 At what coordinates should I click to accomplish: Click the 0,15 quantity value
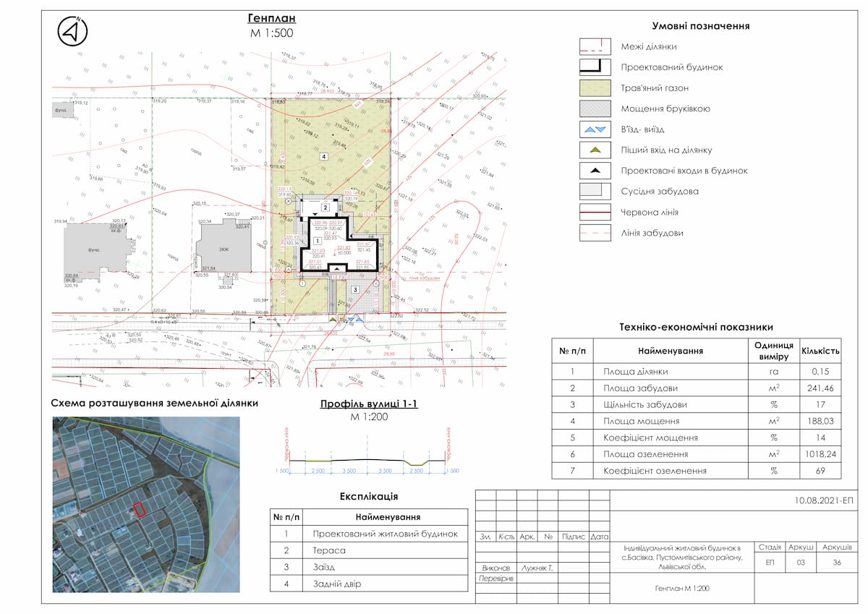pyautogui.click(x=820, y=372)
